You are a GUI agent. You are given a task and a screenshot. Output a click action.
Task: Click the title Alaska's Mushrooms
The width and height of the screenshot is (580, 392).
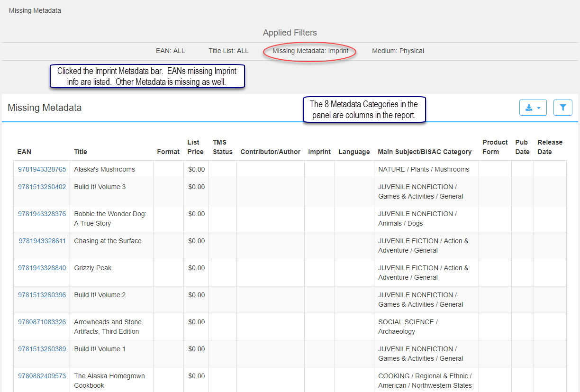coord(104,169)
